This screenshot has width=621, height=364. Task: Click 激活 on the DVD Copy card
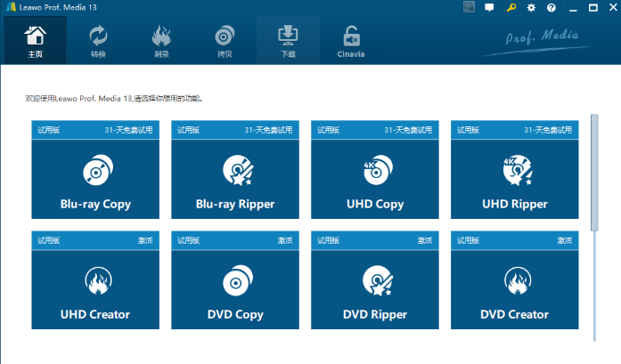pos(285,240)
